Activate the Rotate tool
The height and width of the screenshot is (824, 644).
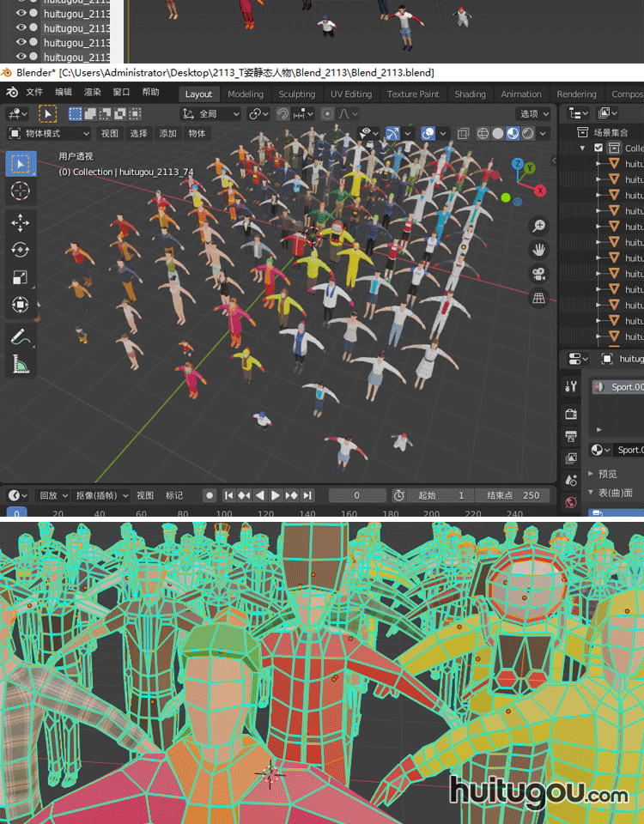point(21,250)
